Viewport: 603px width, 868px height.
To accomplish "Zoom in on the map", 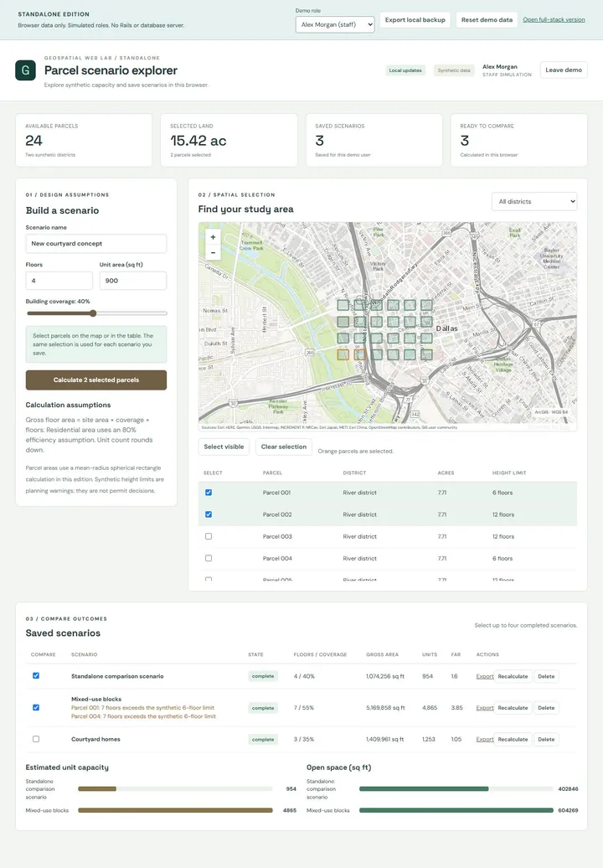I will (213, 237).
